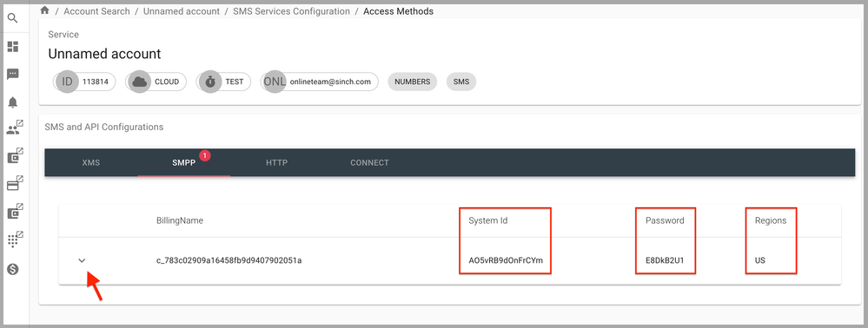
Task: Click the Unnamed account heading
Action: (104, 54)
